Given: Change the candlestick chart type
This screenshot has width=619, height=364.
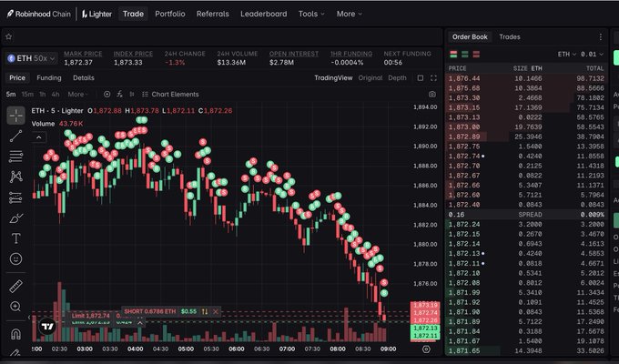Looking at the screenshot, I should (132, 95).
